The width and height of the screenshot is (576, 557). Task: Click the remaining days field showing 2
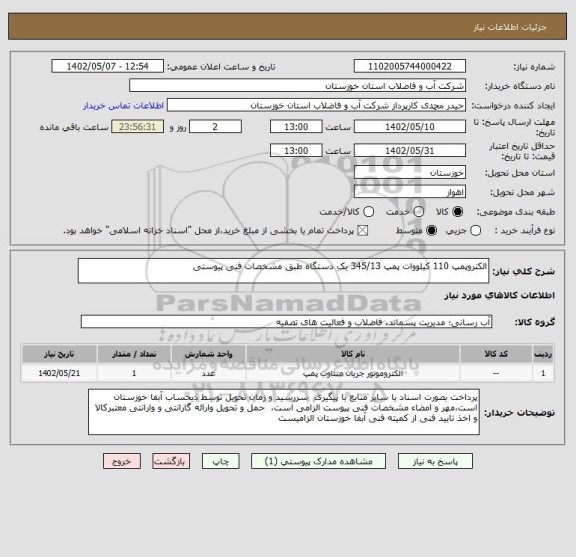(215, 127)
